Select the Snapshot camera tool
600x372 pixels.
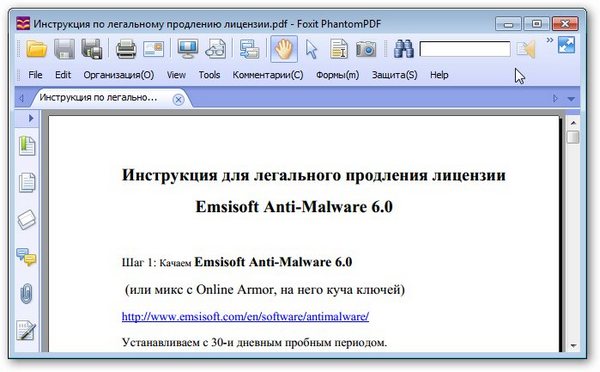click(366, 49)
